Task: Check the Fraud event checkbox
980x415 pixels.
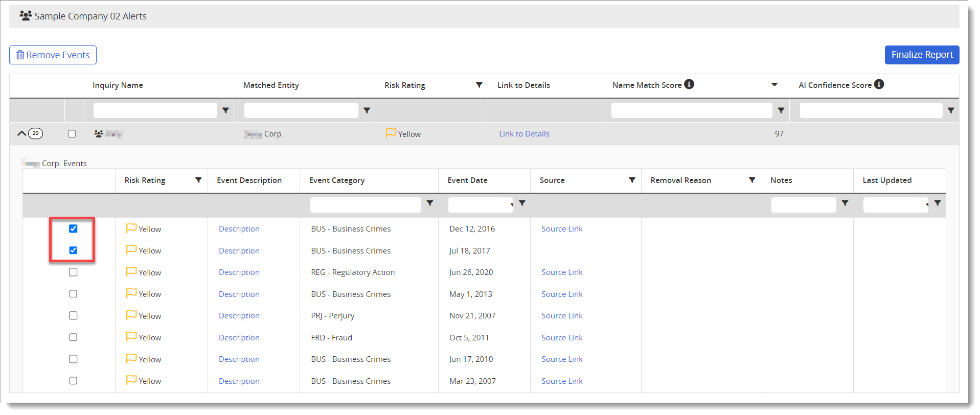Action: pos(73,337)
